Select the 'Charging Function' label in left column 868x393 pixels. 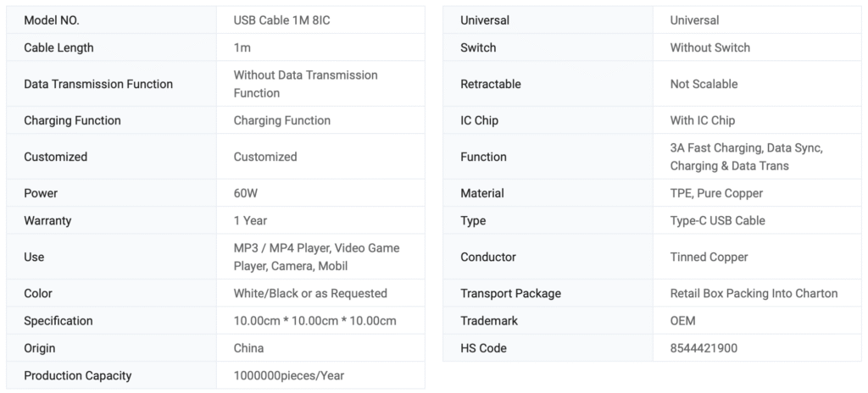pos(72,120)
